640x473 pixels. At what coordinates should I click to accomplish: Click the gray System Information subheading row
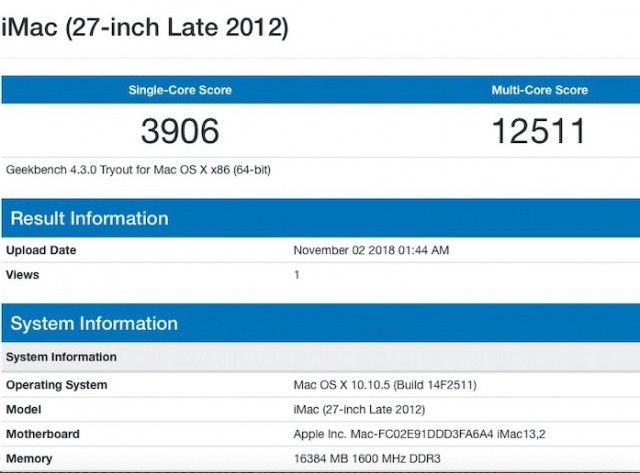coord(321,357)
